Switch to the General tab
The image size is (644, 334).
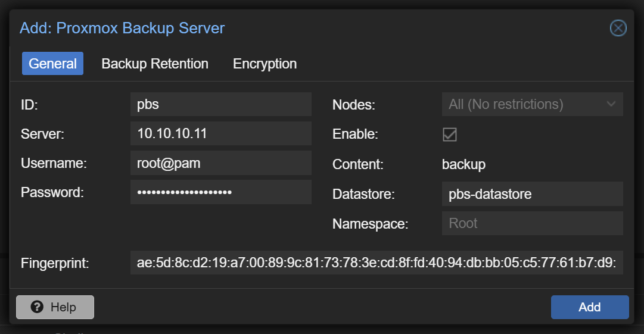tap(52, 64)
